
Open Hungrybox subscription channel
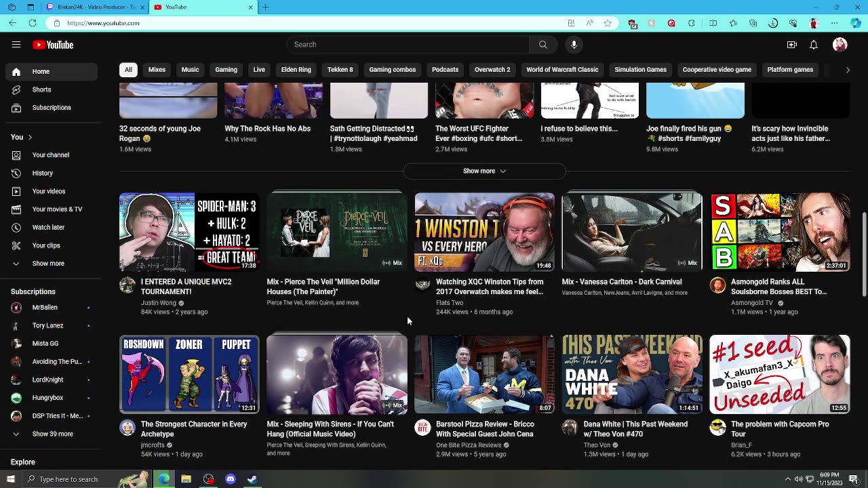coord(52,398)
